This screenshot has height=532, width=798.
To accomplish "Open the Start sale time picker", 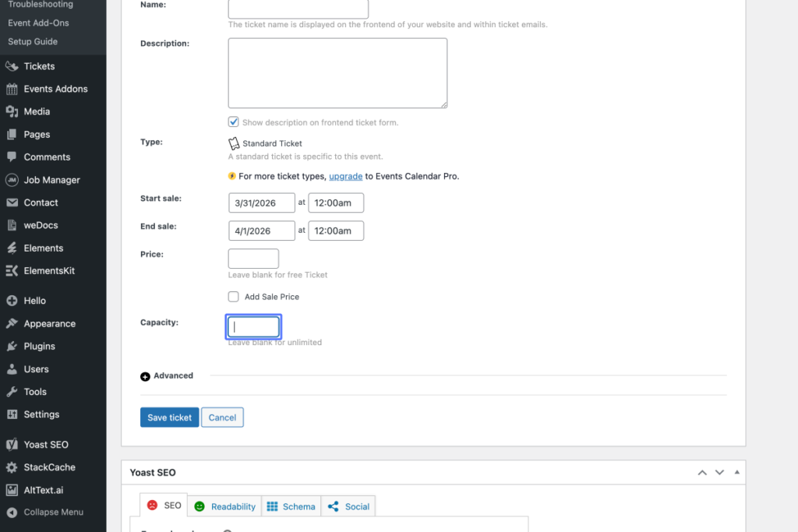I will click(x=336, y=203).
